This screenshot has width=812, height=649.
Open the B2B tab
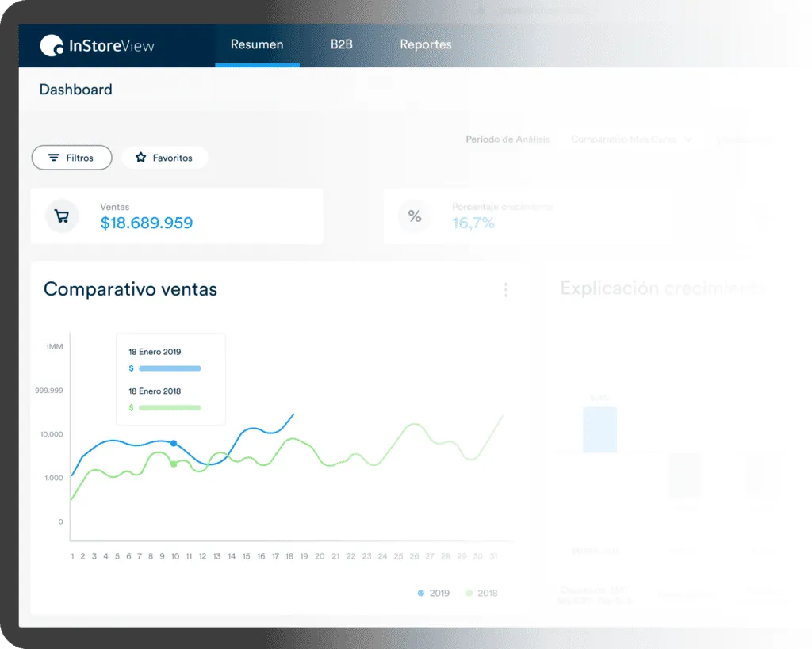341,44
